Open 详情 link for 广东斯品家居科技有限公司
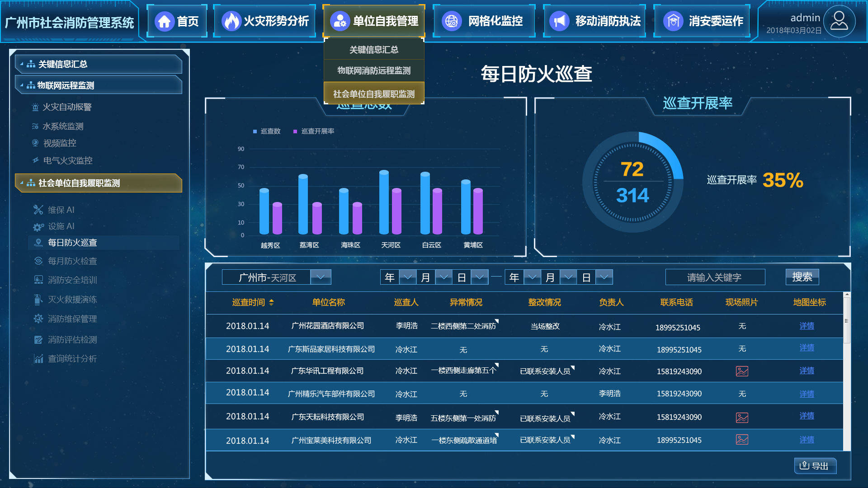This screenshot has height=488, width=868. (807, 348)
